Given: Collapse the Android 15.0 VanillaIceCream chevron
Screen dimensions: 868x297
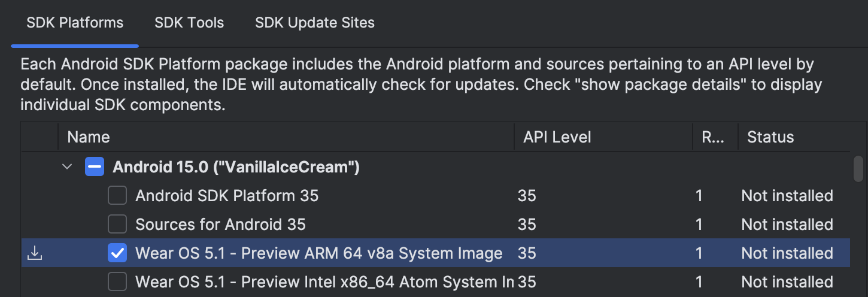Looking at the screenshot, I should coord(67,167).
